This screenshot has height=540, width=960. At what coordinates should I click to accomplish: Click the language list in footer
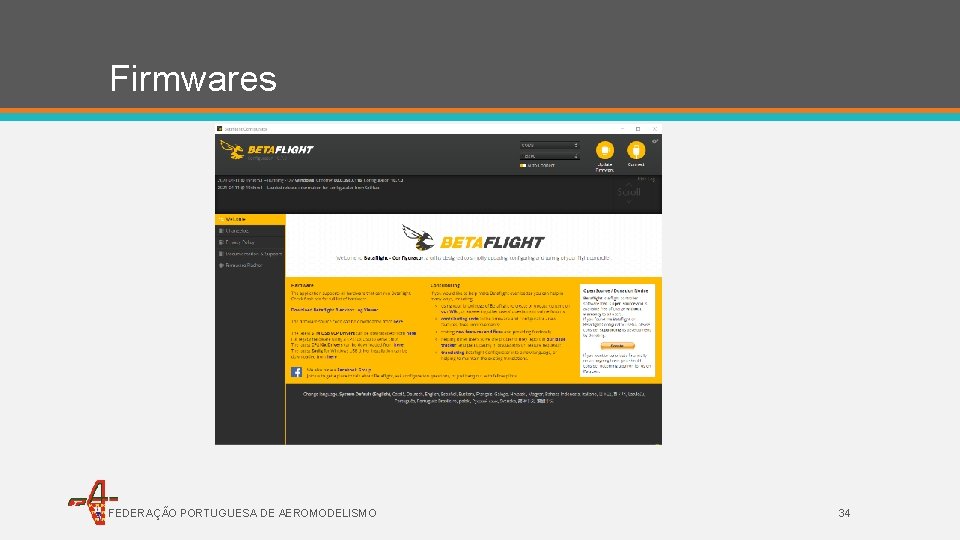coord(473,397)
